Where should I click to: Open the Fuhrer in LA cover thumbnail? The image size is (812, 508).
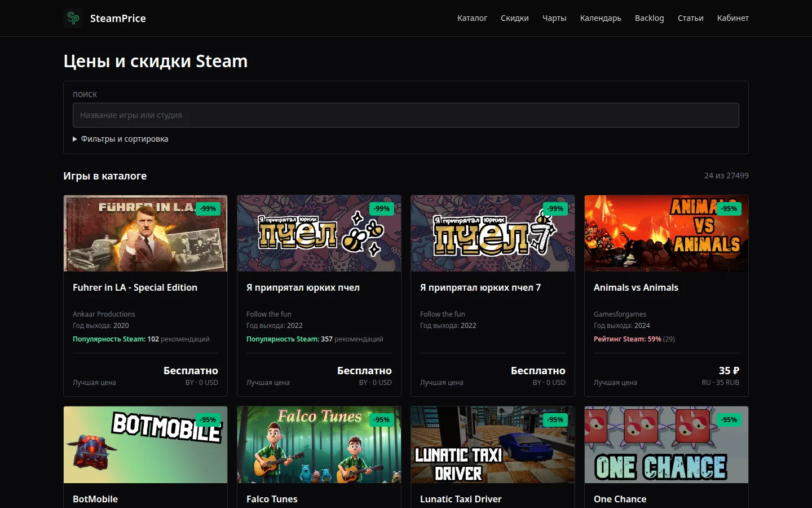(145, 234)
